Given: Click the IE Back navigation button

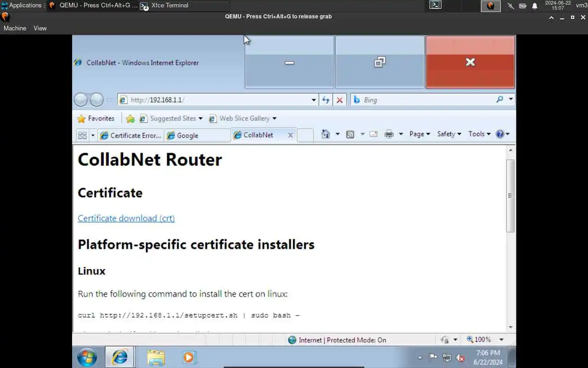Looking at the screenshot, I should click(80, 100).
